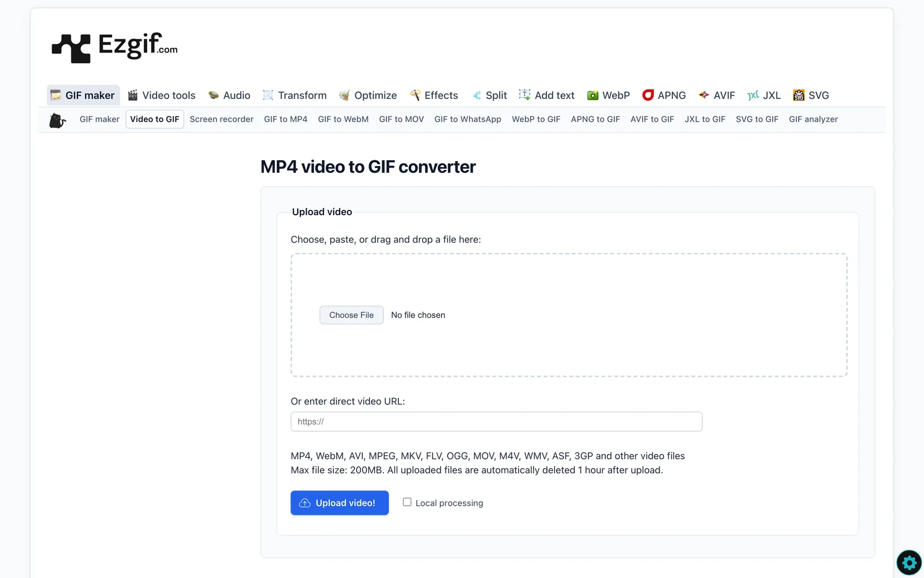Screen dimensions: 924x578
Task: Go to GIF to MOV
Action: [x=401, y=119]
